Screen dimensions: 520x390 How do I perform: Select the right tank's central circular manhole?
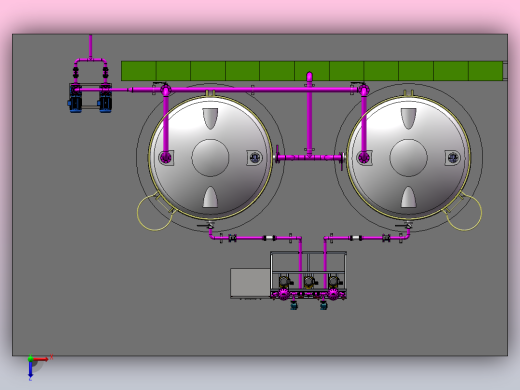pos(409,158)
